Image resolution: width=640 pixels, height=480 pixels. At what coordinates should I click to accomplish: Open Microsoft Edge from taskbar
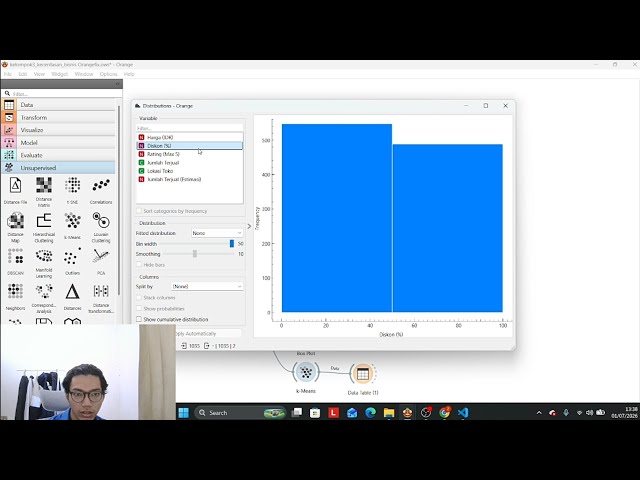click(371, 413)
